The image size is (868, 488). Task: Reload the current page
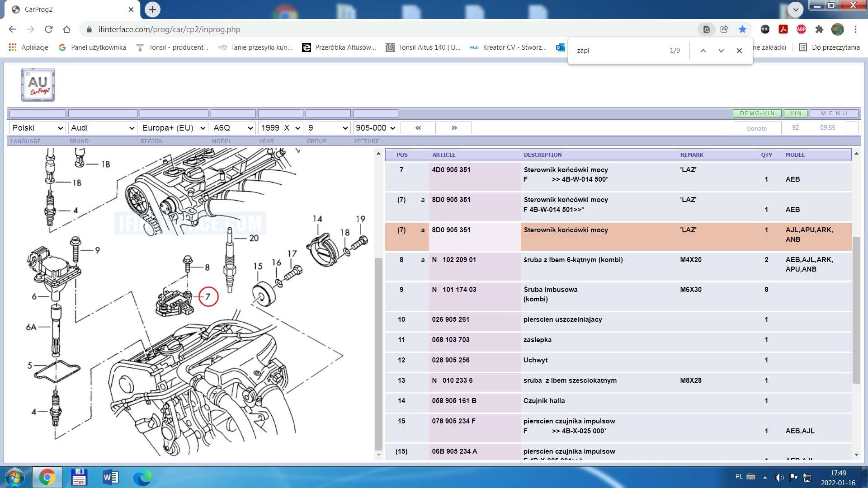[49, 29]
